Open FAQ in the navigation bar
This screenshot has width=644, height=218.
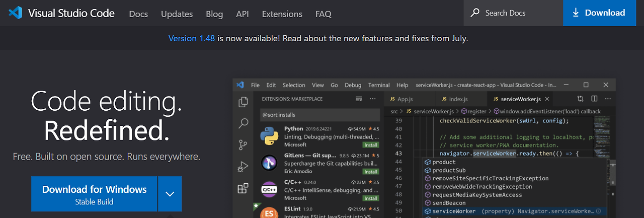tap(324, 14)
